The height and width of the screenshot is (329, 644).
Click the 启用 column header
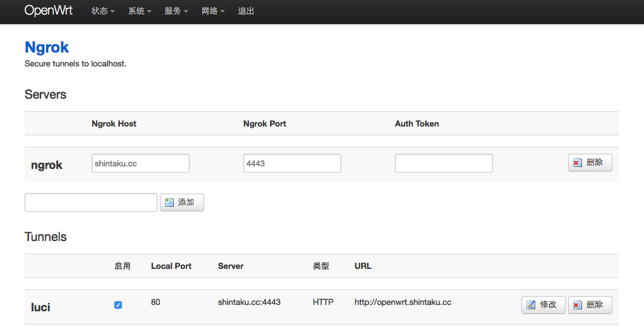123,266
